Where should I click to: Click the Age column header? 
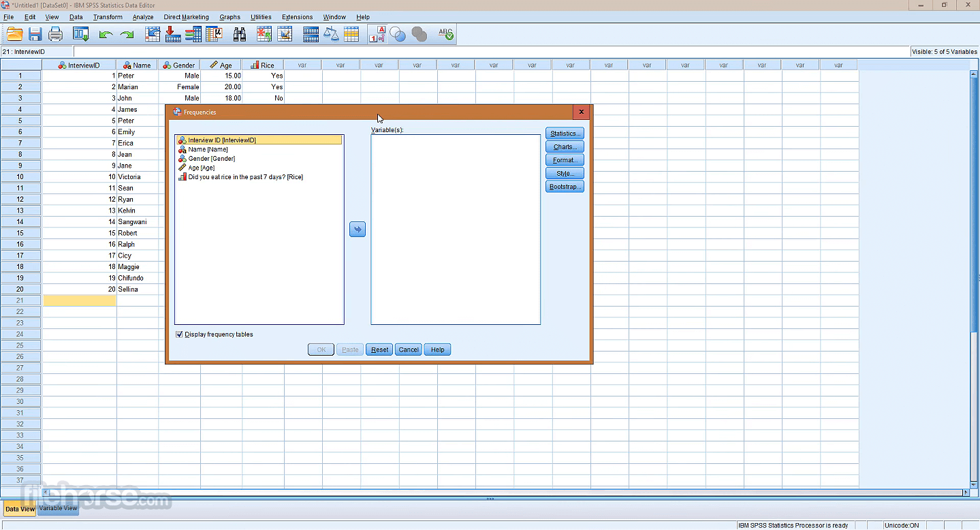point(221,65)
